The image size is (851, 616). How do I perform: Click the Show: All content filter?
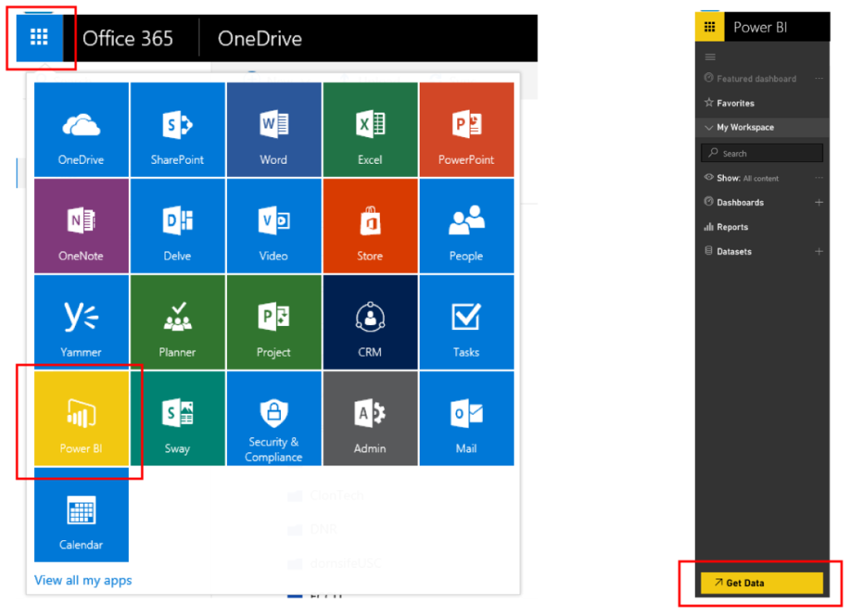pos(747,178)
